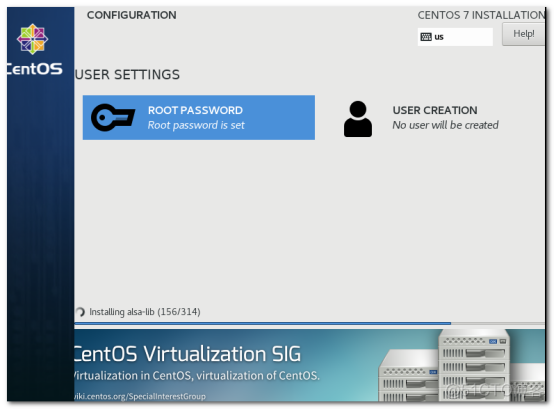
Task: Click the 'Root password is set' text
Action: point(196,125)
